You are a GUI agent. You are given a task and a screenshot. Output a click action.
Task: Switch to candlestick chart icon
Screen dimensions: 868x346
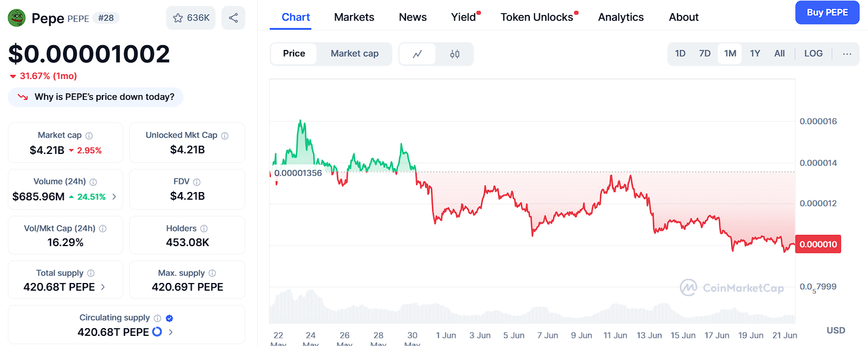pos(455,54)
